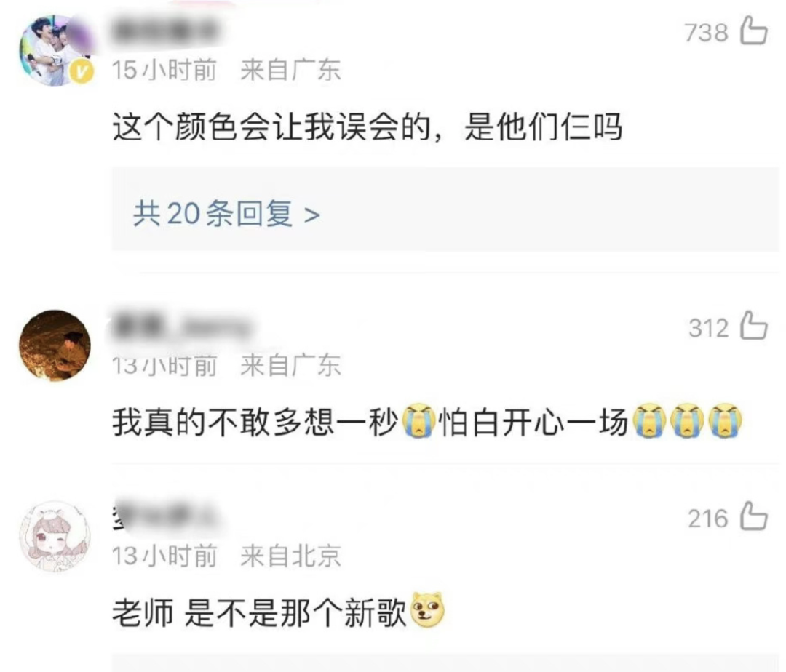Click the yellow V verification badge
Image resolution: width=786 pixels, height=672 pixels.
point(82,72)
